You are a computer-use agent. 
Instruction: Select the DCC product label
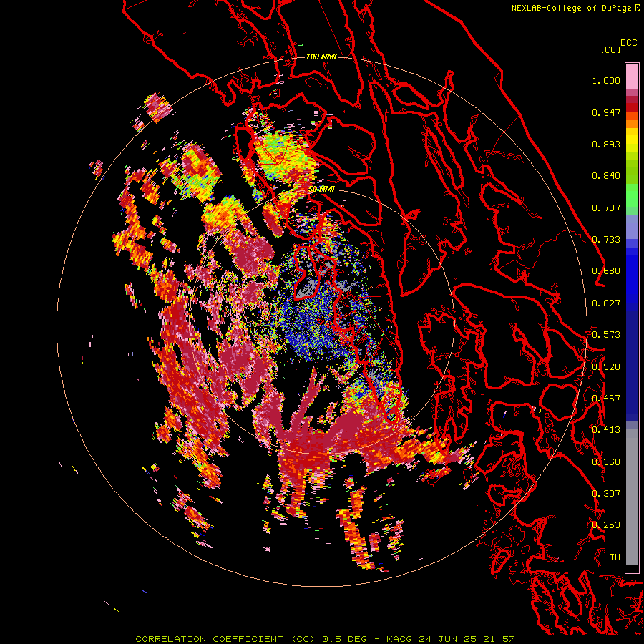click(629, 43)
